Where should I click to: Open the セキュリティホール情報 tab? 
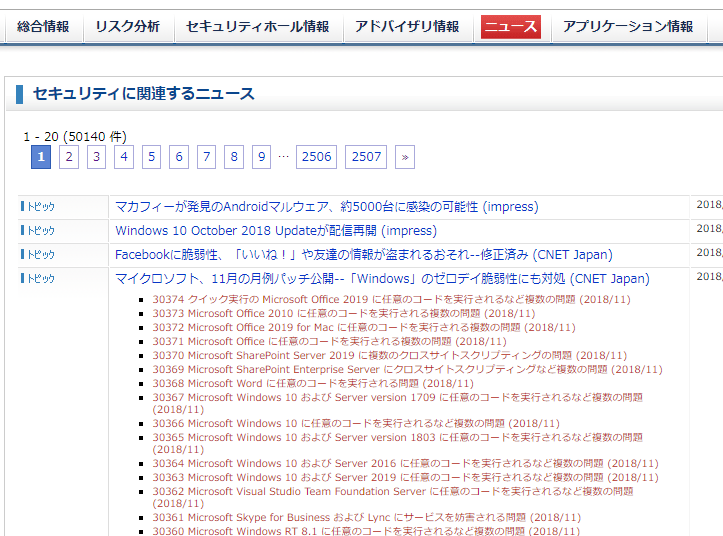click(x=257, y=27)
